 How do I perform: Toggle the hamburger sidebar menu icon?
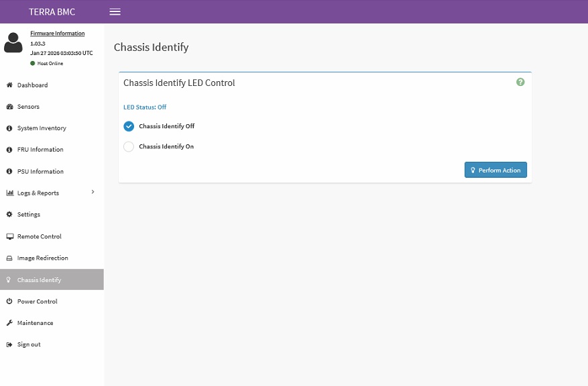tap(115, 11)
